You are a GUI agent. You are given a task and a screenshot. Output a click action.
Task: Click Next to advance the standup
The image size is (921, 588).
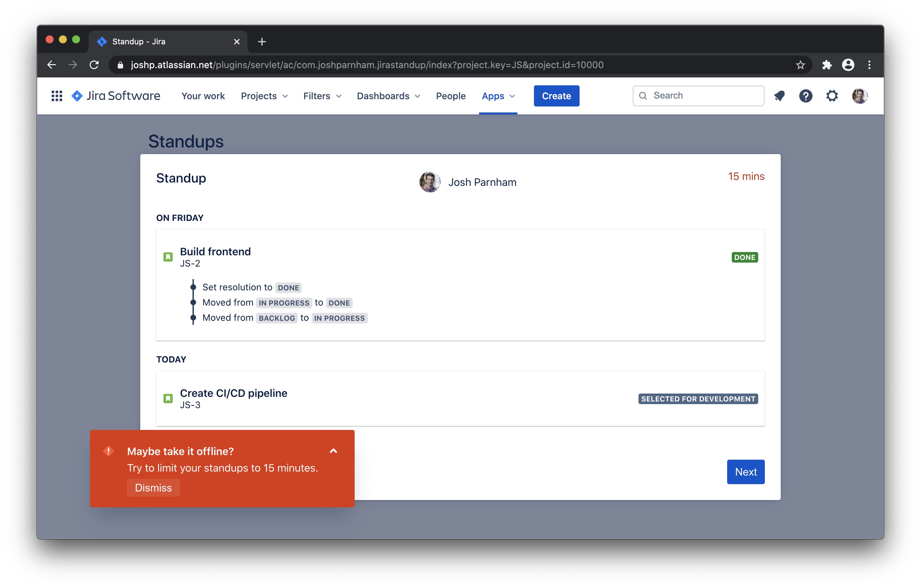[x=745, y=471]
